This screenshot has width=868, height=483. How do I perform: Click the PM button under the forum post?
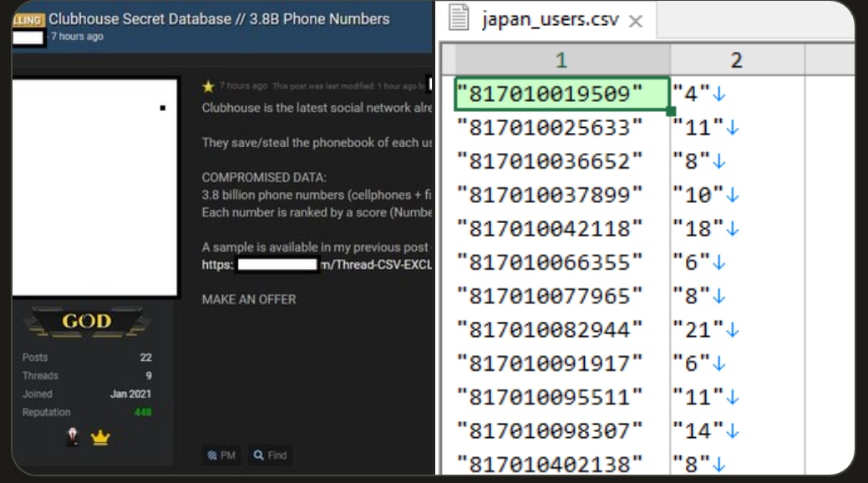(x=221, y=455)
